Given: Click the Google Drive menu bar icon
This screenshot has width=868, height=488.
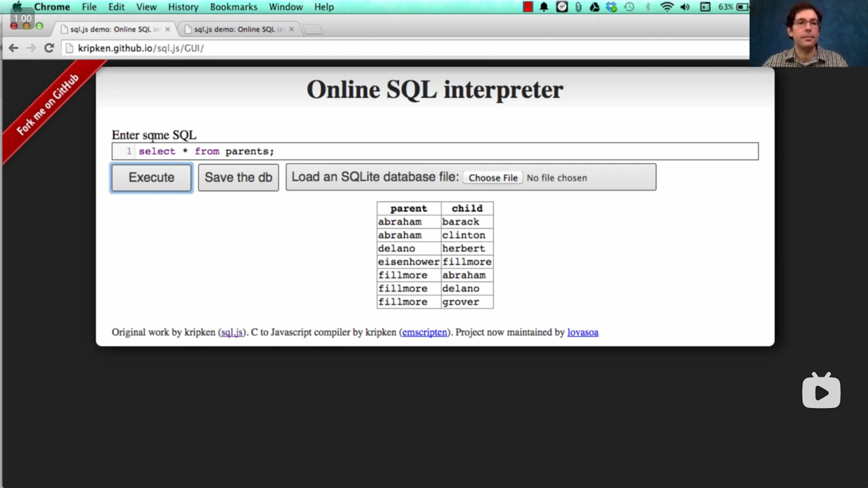Looking at the screenshot, I should point(594,7).
